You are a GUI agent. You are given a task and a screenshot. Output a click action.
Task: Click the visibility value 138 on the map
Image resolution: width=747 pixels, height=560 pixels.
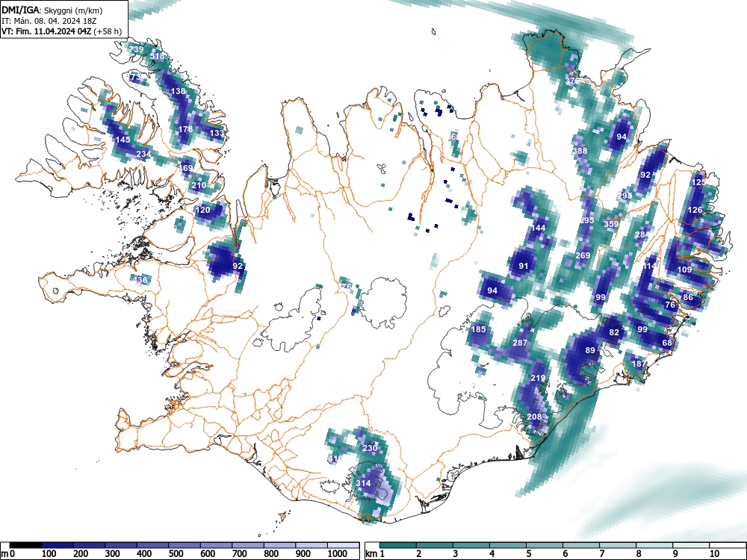178,91
